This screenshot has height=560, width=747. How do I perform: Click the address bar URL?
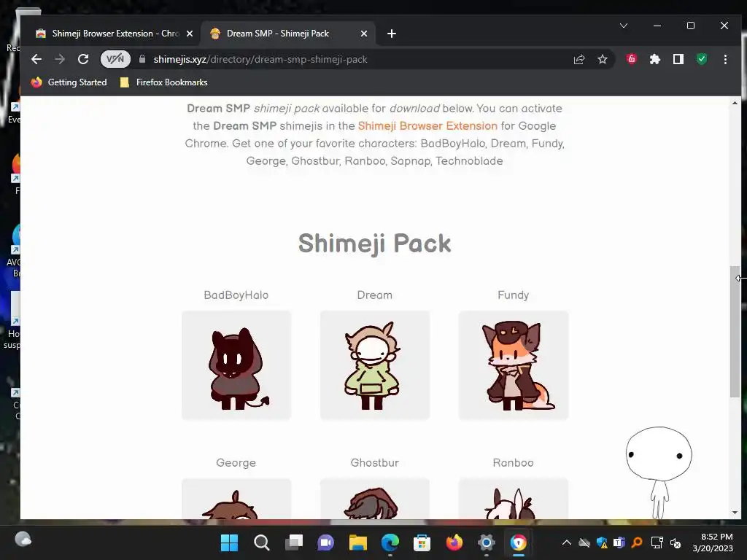click(260, 59)
